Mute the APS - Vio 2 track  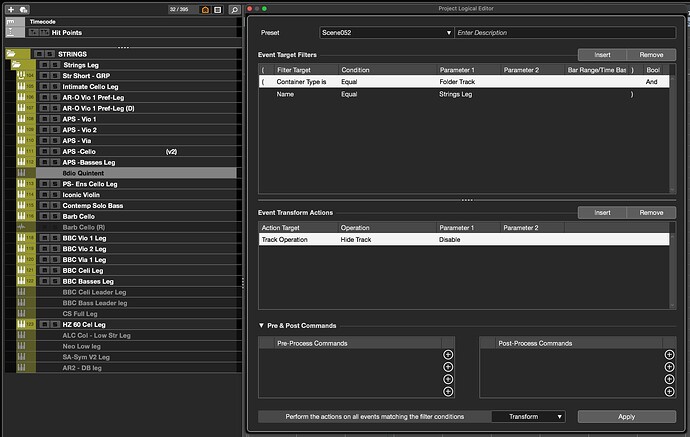point(44,130)
